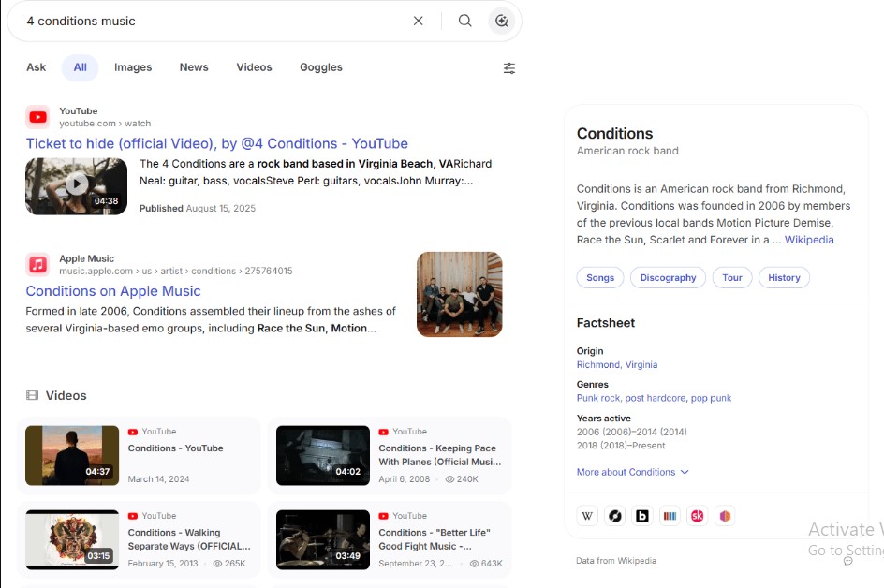Click the eye views icon next to 643K
This screenshot has width=884, height=588.
(x=474, y=564)
